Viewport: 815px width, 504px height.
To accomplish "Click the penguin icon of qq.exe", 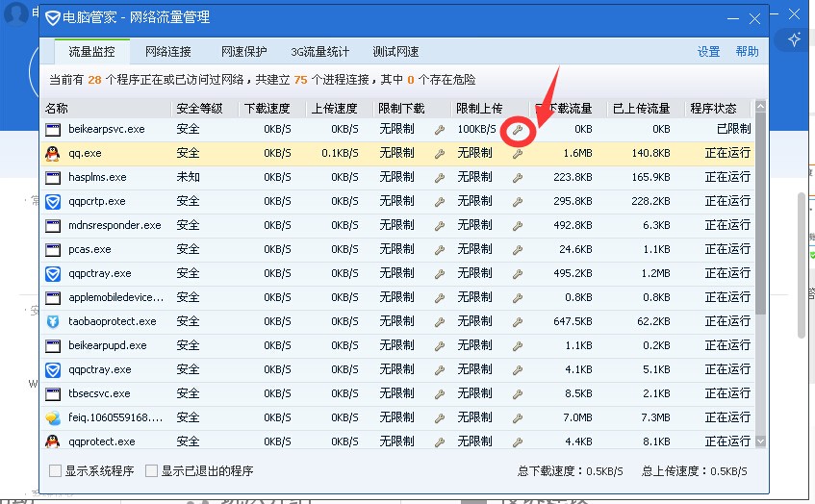I will tap(53, 153).
